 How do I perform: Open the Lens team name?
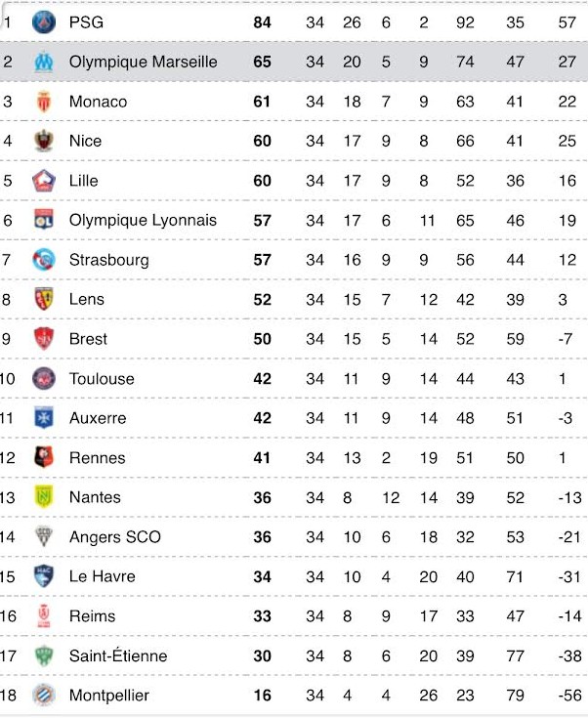pos(87,299)
